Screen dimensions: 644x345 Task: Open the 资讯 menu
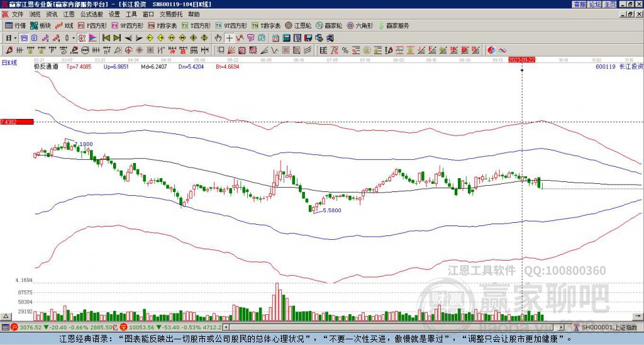pos(52,14)
